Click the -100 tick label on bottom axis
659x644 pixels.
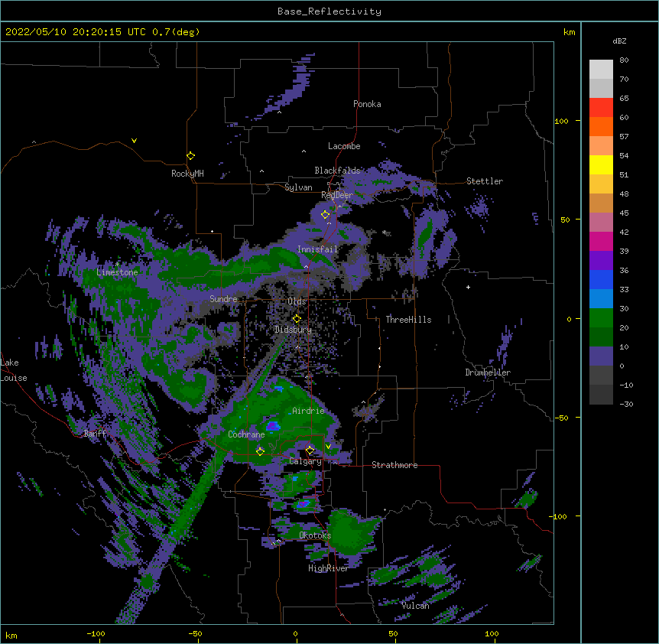coord(96,633)
